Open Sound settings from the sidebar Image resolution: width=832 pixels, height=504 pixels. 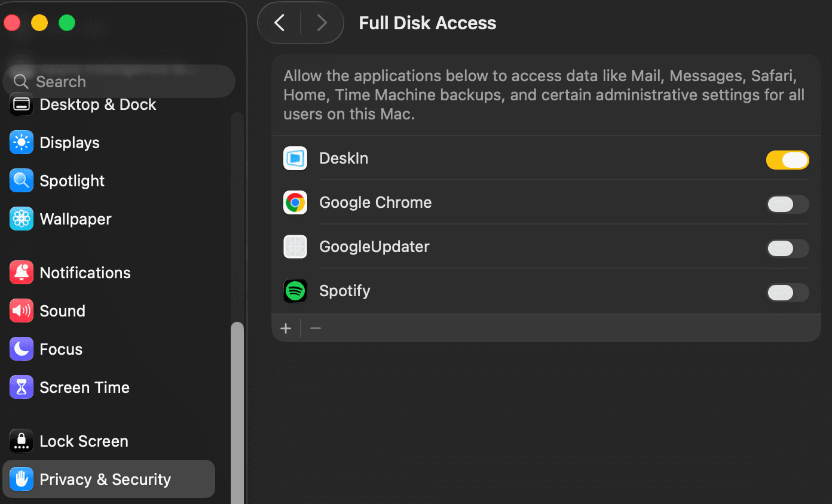pyautogui.click(x=21, y=311)
